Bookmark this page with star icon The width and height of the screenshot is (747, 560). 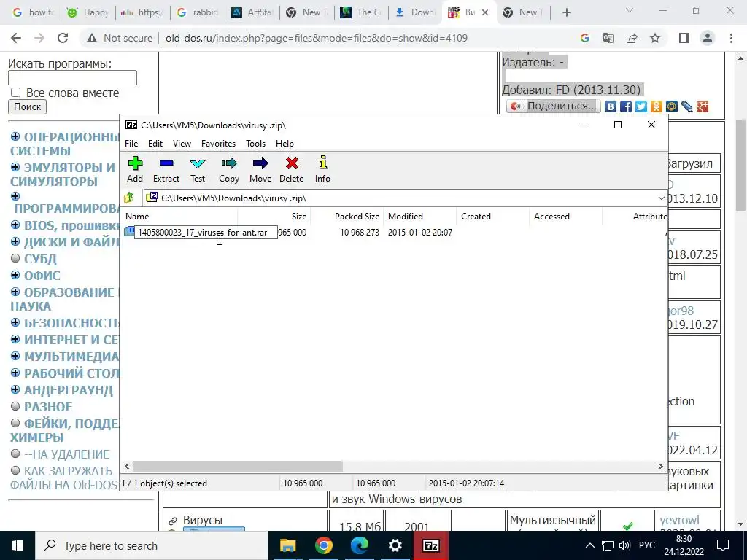coord(655,38)
